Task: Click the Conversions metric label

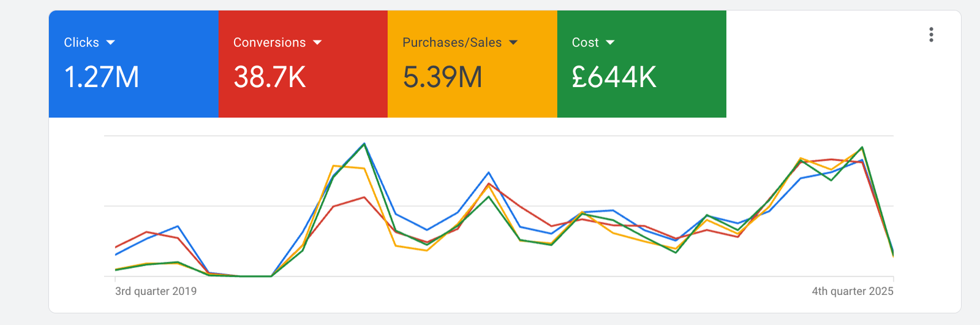Action: tap(269, 42)
